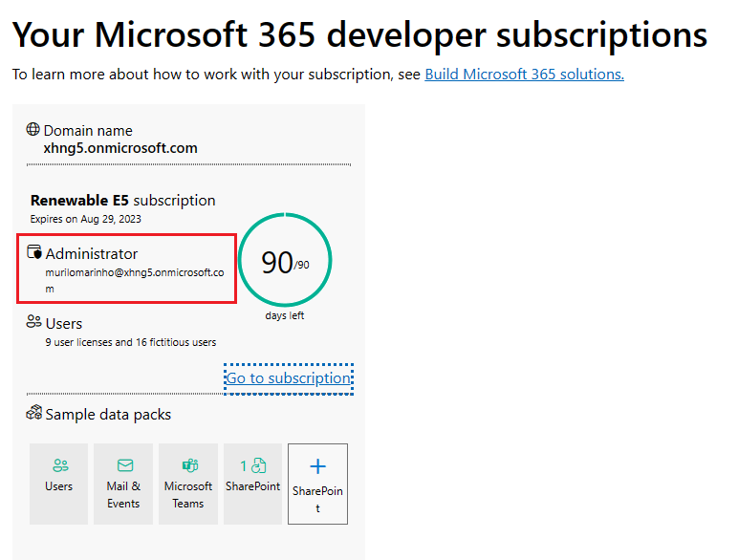Click the Sample data packs cubes icon
The height and width of the screenshot is (560, 738).
pos(33,412)
